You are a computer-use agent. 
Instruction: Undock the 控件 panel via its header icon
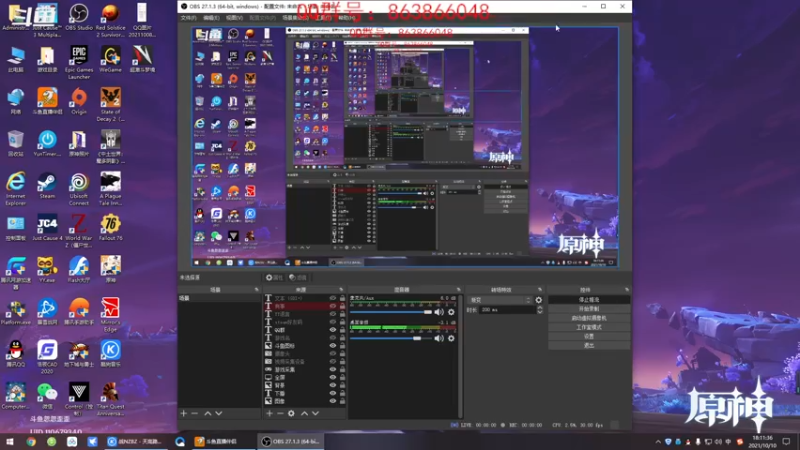click(x=627, y=290)
